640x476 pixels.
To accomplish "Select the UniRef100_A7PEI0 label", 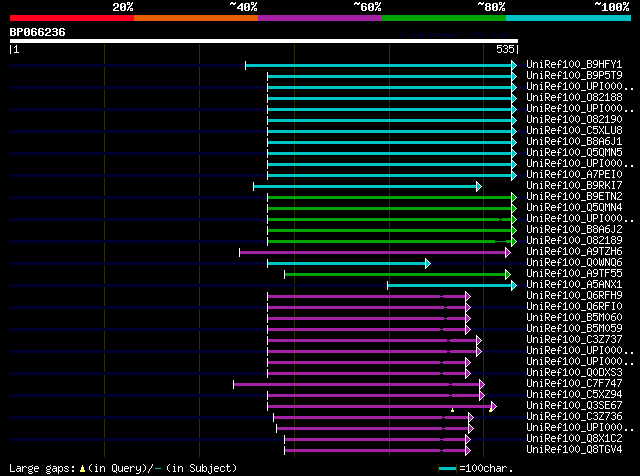I will [x=574, y=175].
